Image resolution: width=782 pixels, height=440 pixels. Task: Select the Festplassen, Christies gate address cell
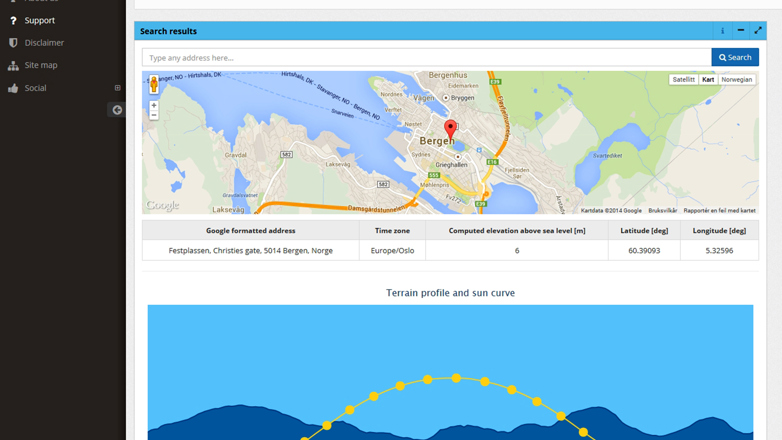pyautogui.click(x=250, y=250)
